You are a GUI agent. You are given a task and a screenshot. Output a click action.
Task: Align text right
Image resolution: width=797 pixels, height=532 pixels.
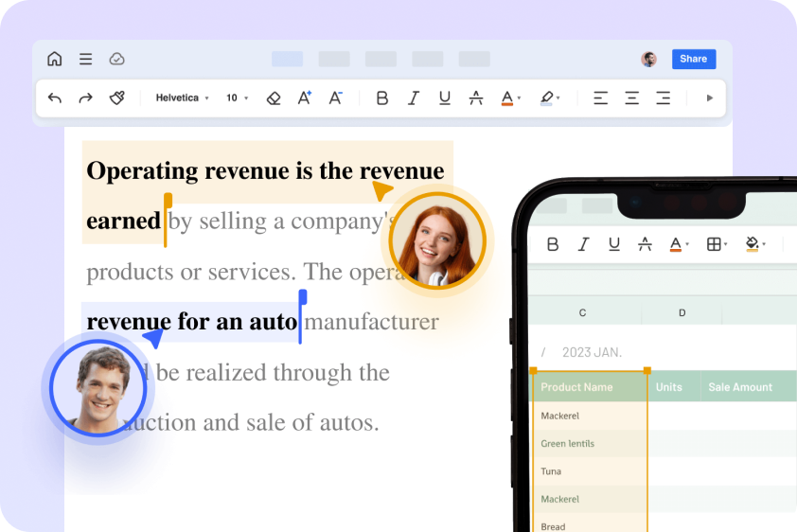coord(663,98)
